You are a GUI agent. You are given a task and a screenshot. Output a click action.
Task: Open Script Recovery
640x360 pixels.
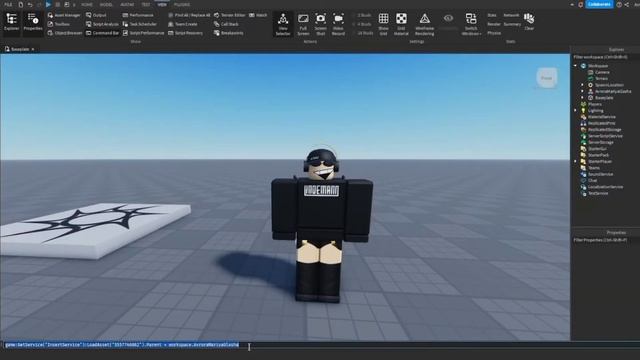tap(186, 33)
